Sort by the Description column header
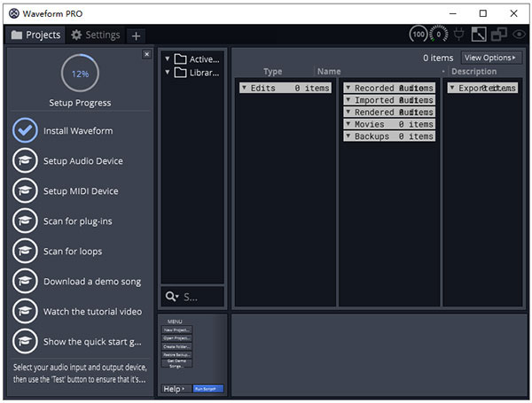The width and height of the screenshot is (532, 403). (473, 72)
